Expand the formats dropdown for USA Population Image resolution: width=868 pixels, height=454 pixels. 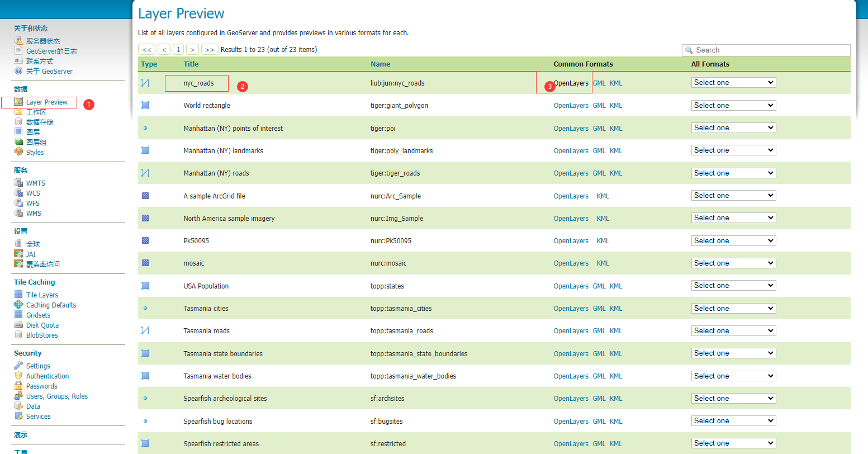pos(734,286)
